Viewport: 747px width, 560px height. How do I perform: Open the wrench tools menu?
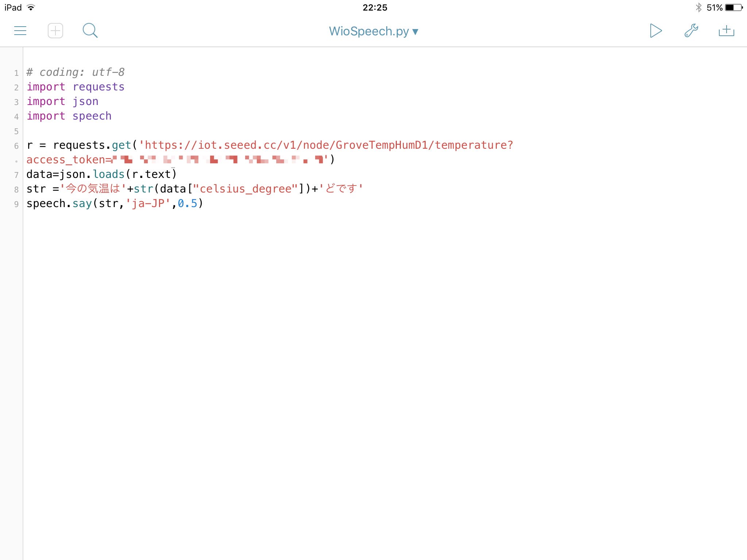point(691,31)
